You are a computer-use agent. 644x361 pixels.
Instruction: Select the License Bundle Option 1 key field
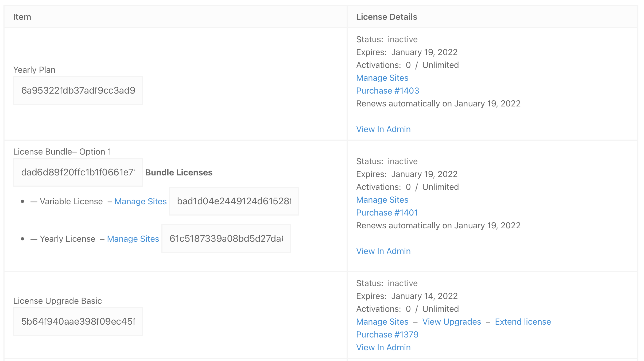pos(78,172)
